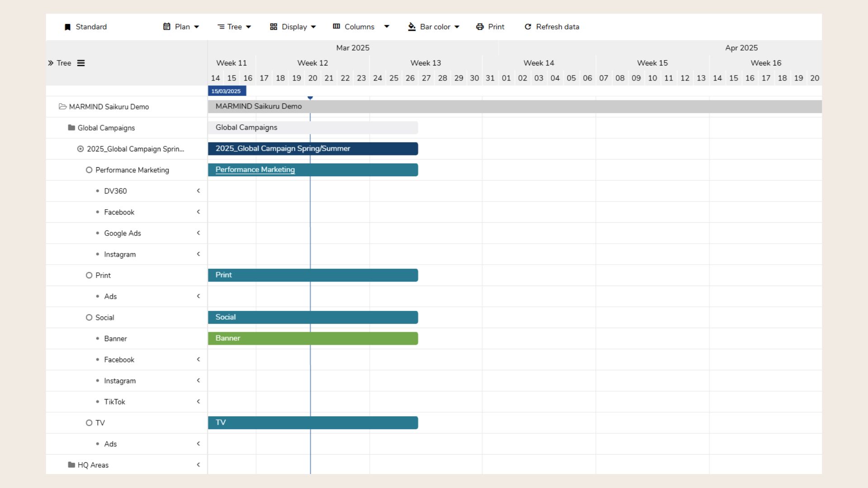Click the grid icon beside Display
This screenshot has height=488, width=868.
[273, 27]
